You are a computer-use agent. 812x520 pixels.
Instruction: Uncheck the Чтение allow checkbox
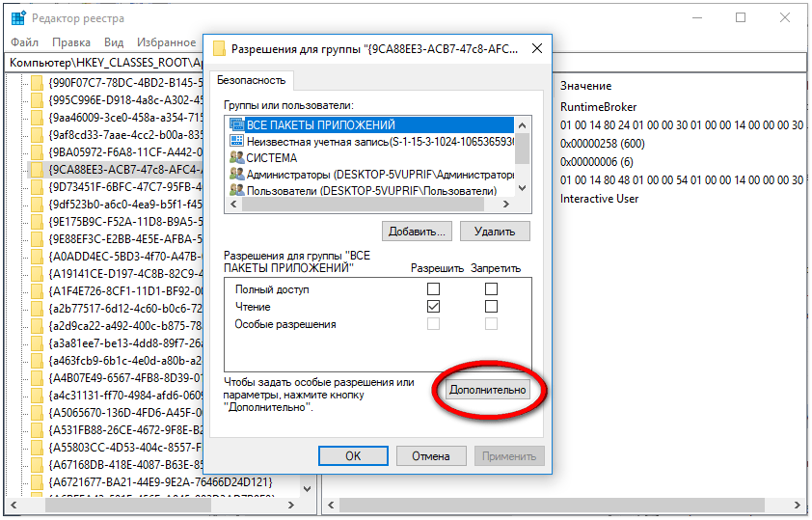tap(434, 307)
